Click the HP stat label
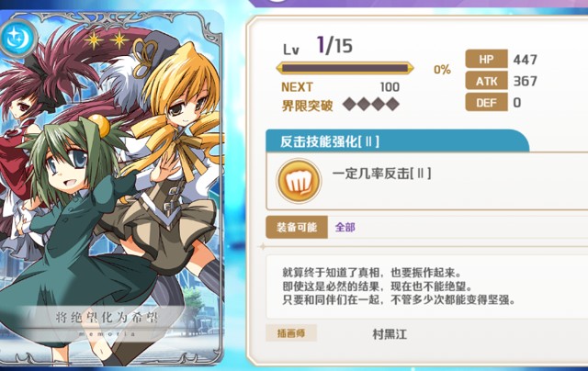This screenshot has width=588, height=371. coord(486,59)
